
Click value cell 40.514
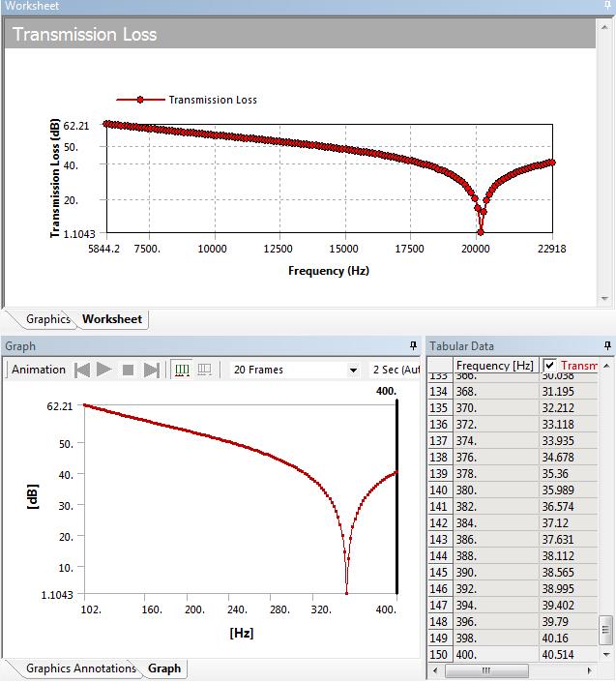click(569, 655)
